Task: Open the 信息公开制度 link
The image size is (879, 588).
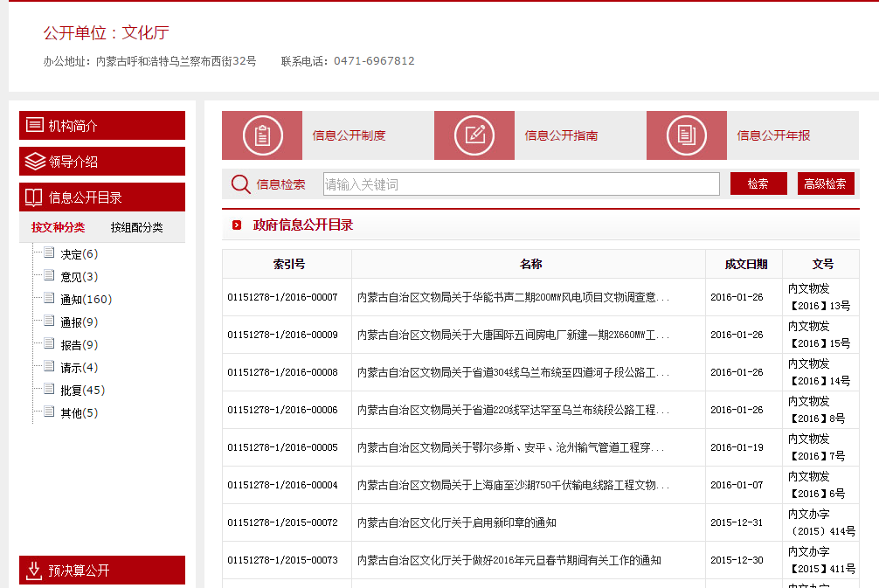Action: 349,135
